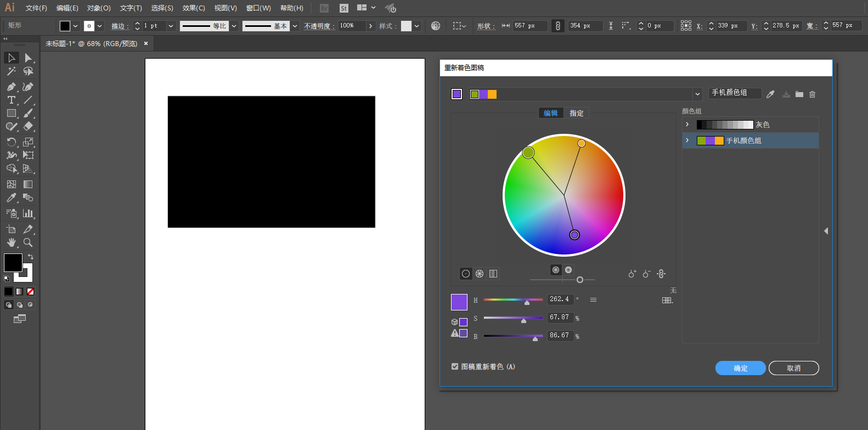Select the Gradient tool
This screenshot has width=868, height=430.
(28, 184)
